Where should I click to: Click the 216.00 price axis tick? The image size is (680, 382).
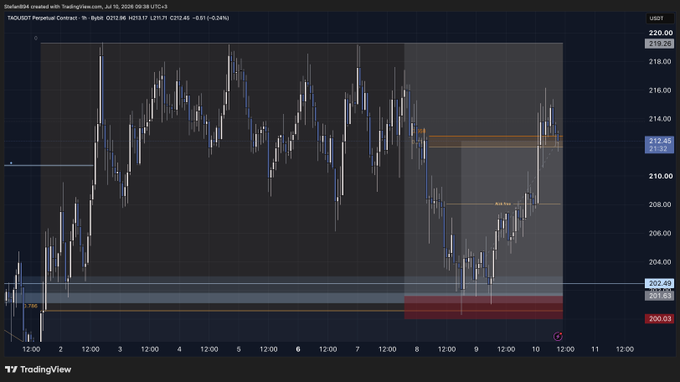(x=660, y=90)
